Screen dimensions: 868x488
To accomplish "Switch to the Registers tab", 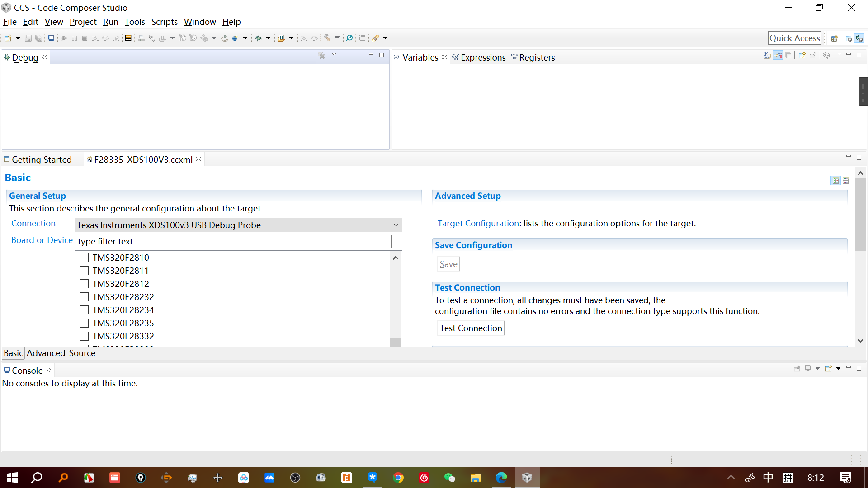I will pyautogui.click(x=533, y=57).
